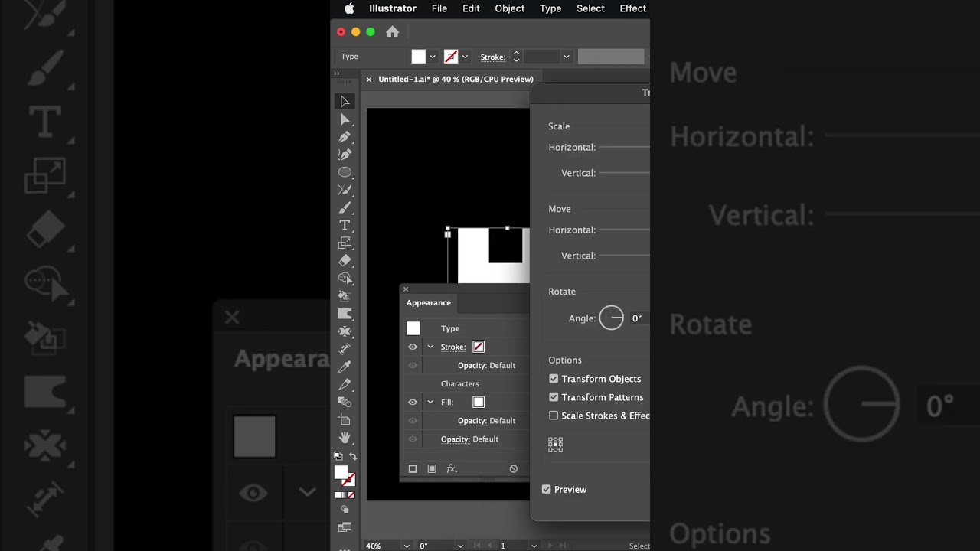
Task: Open the Edit menu
Action: (471, 8)
